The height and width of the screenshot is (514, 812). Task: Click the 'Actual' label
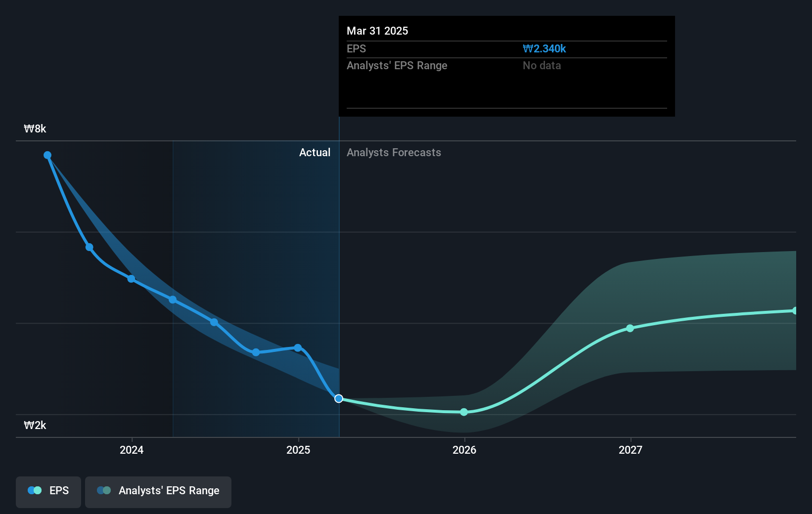coord(315,153)
